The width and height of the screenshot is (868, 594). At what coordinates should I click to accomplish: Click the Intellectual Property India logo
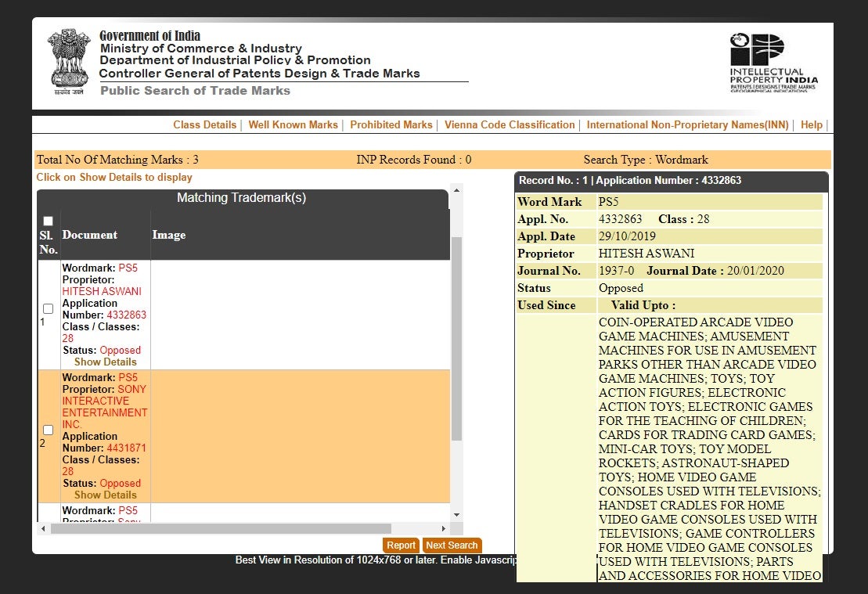(x=773, y=63)
